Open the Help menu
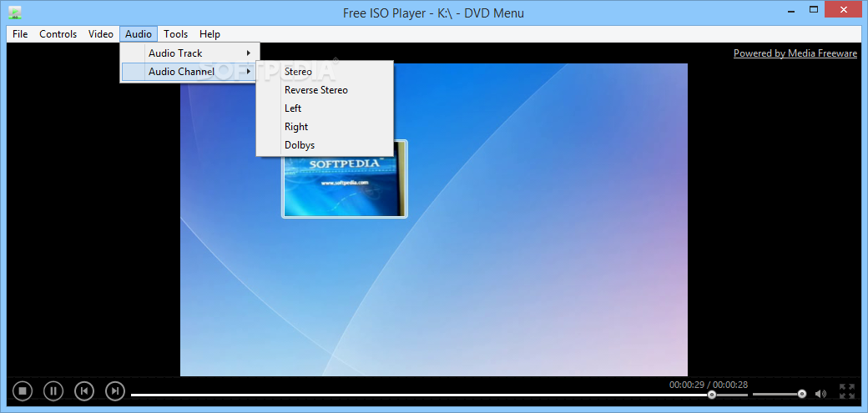The width and height of the screenshot is (868, 413). pos(209,33)
